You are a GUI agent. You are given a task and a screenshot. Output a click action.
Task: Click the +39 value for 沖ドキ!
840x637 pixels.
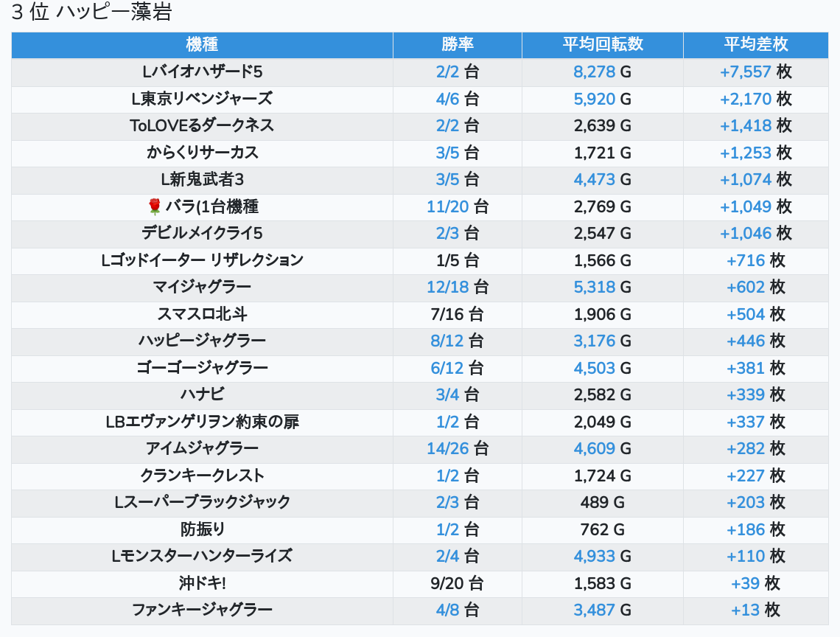pos(745,583)
